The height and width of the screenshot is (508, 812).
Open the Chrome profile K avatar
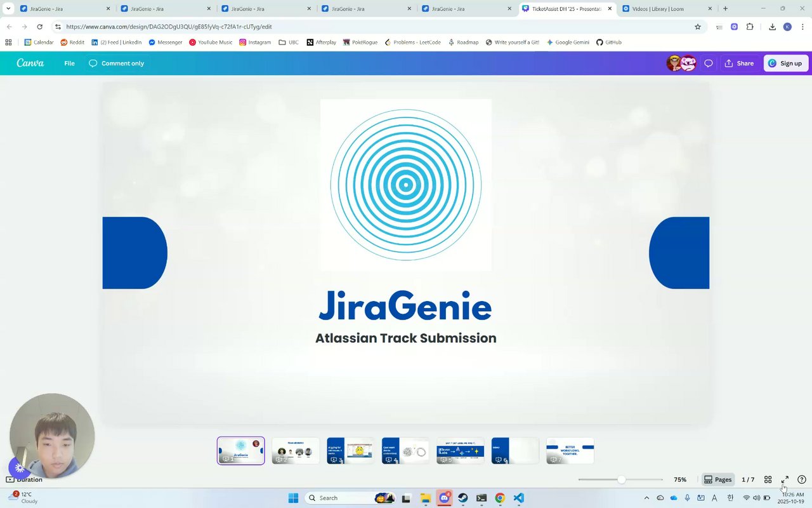point(787,27)
